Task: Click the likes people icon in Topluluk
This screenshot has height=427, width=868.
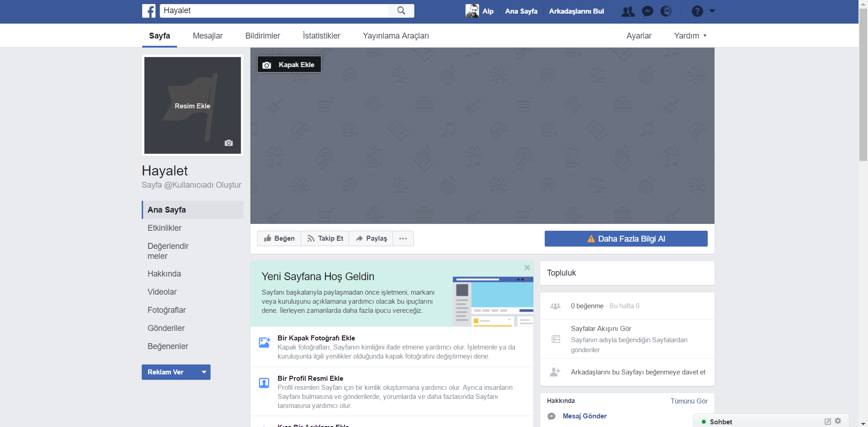Action: (555, 306)
